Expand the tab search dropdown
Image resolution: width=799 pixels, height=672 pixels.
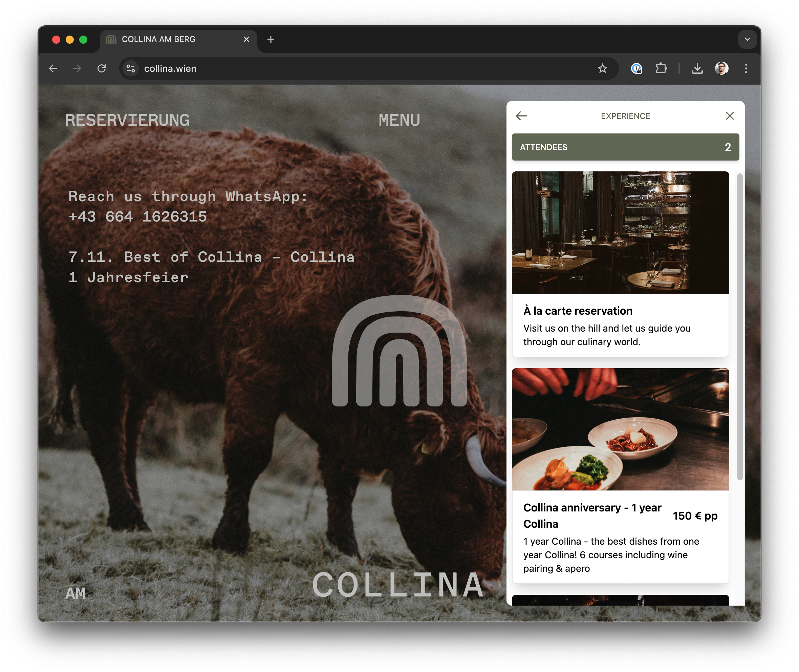click(747, 39)
